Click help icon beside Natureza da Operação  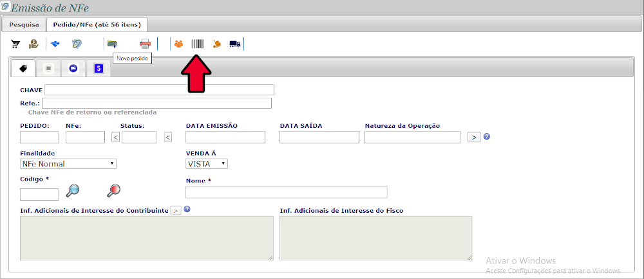click(487, 136)
